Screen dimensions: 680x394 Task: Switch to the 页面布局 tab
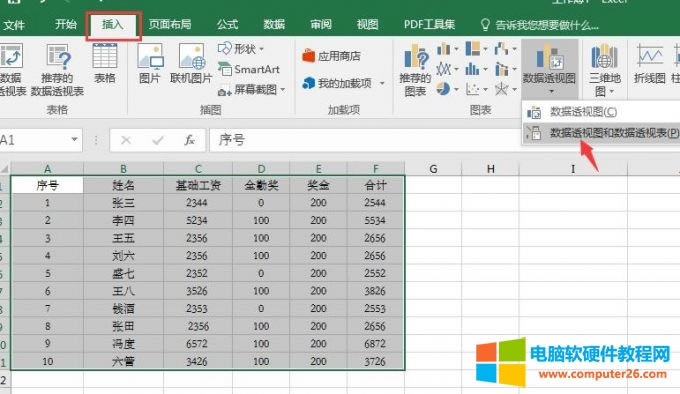coord(170,24)
